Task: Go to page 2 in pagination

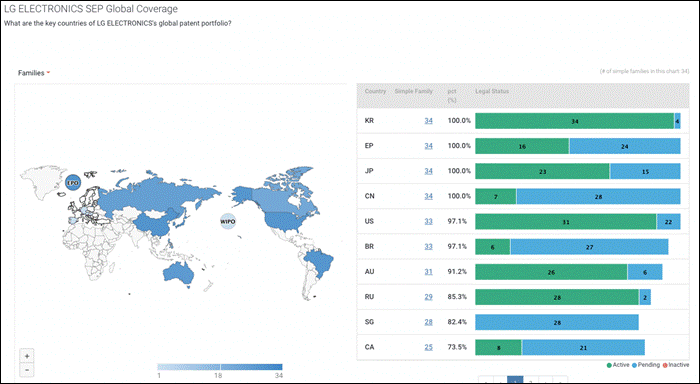Action: point(530,380)
